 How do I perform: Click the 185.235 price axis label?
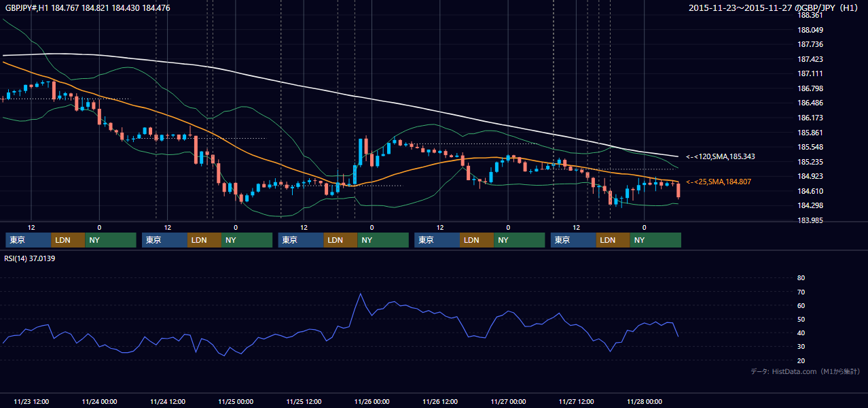point(810,162)
